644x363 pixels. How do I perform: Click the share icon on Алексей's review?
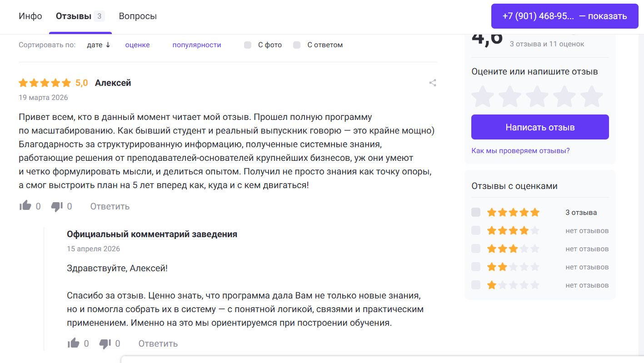[x=433, y=83]
